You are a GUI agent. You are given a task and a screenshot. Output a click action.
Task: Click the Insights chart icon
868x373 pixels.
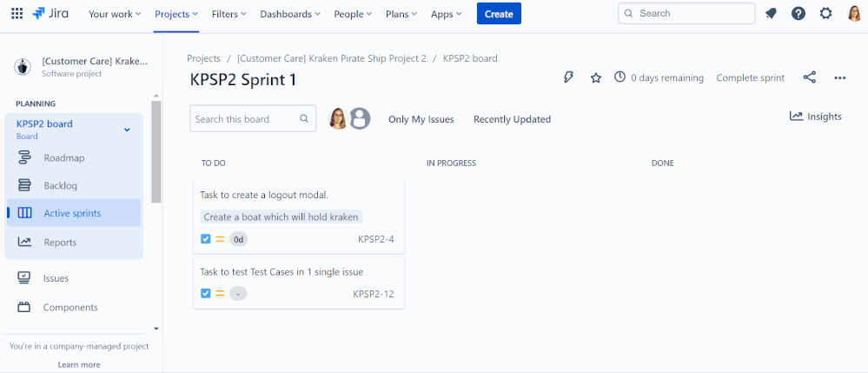click(x=796, y=117)
